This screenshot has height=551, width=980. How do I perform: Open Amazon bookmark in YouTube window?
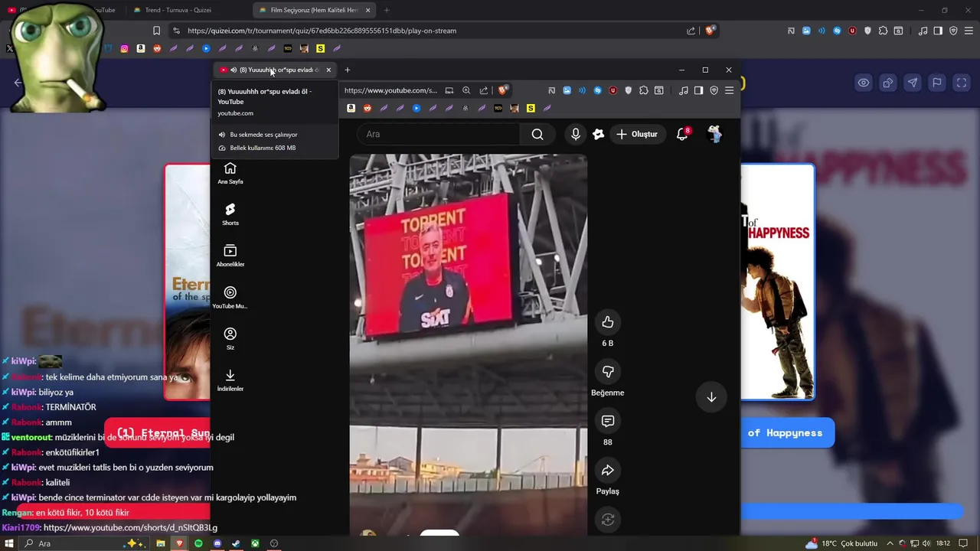(x=351, y=108)
